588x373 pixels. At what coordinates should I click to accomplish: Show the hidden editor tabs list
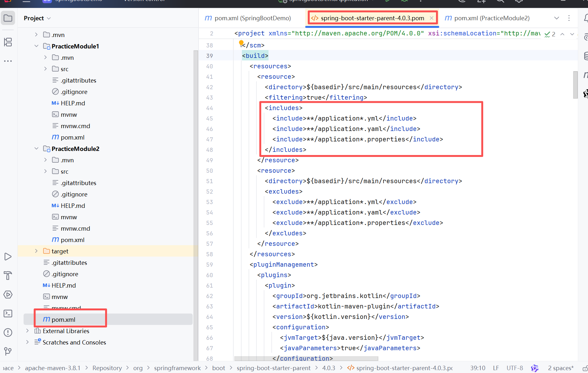(x=556, y=18)
